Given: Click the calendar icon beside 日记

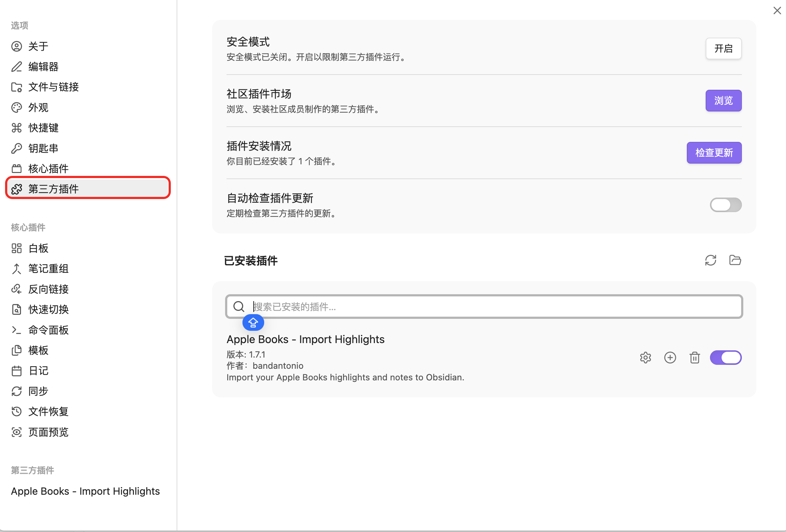Looking at the screenshot, I should click(17, 371).
